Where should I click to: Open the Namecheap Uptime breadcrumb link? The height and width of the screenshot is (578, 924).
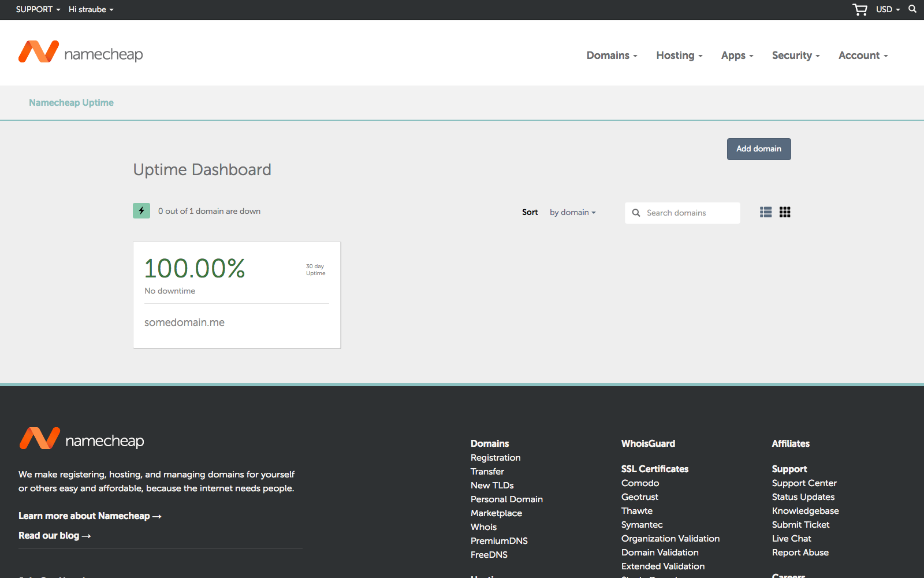click(72, 102)
